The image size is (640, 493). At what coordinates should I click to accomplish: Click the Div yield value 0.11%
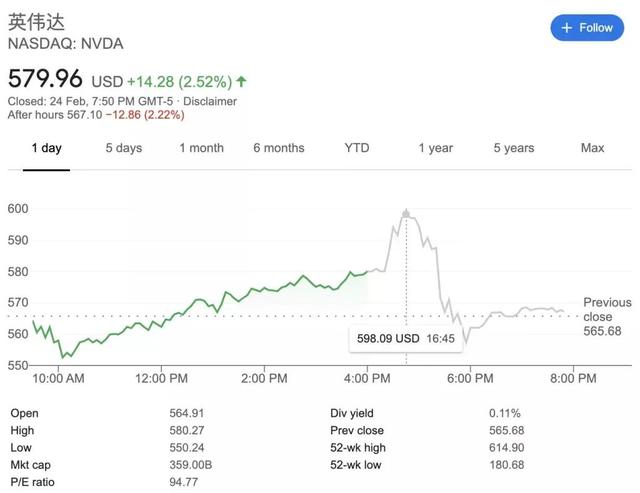[x=504, y=413]
